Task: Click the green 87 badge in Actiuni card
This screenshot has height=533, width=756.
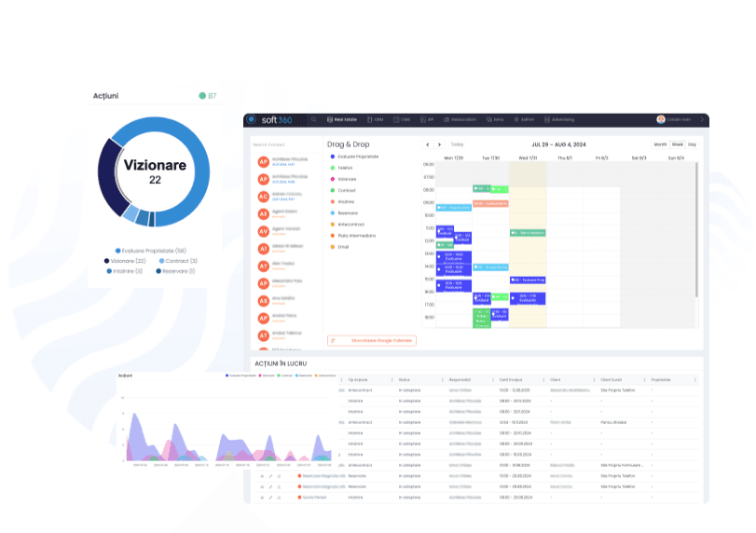Action: point(208,96)
